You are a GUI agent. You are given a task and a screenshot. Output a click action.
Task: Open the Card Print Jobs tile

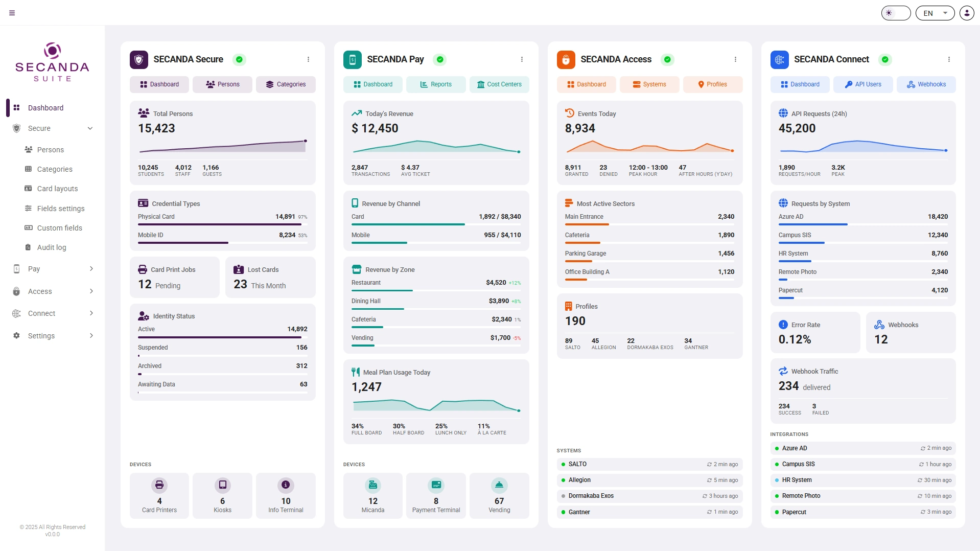175,277
